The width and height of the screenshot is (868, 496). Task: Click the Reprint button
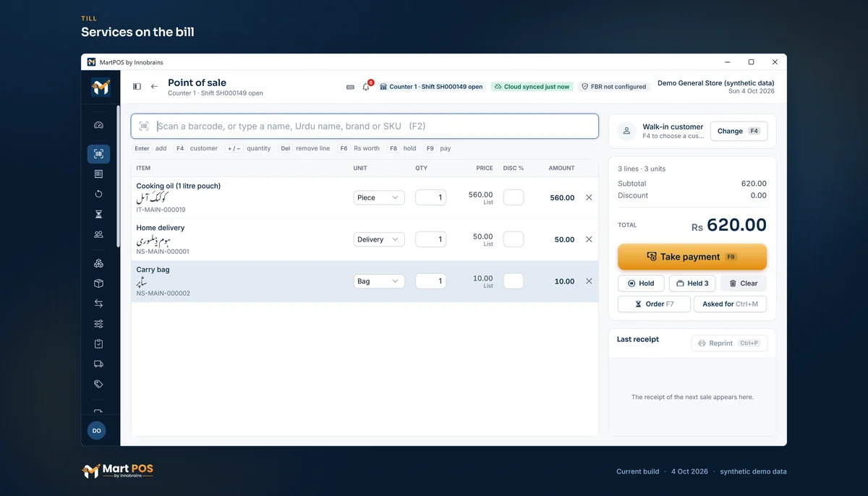point(729,343)
